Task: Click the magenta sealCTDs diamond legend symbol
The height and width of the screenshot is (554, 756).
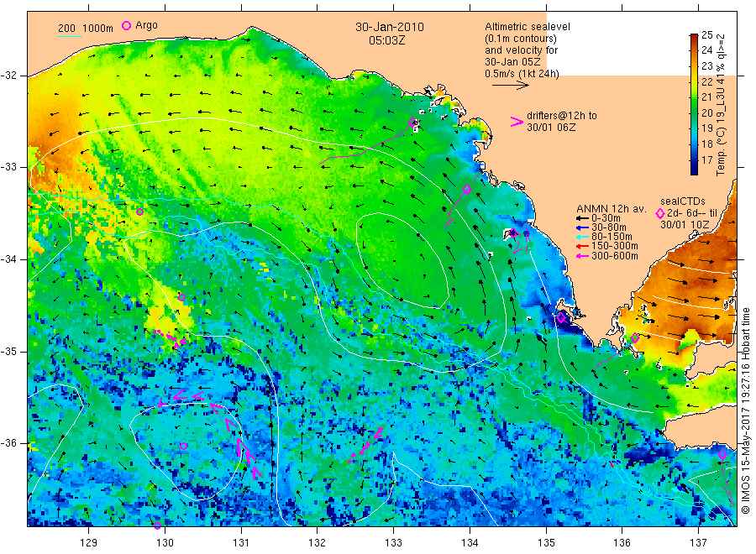Action: coord(660,213)
